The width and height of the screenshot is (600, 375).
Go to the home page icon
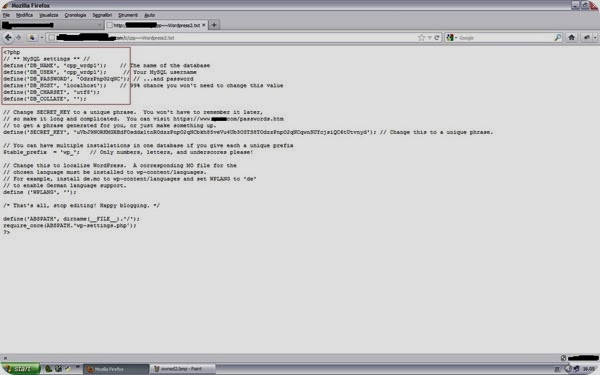coord(572,38)
